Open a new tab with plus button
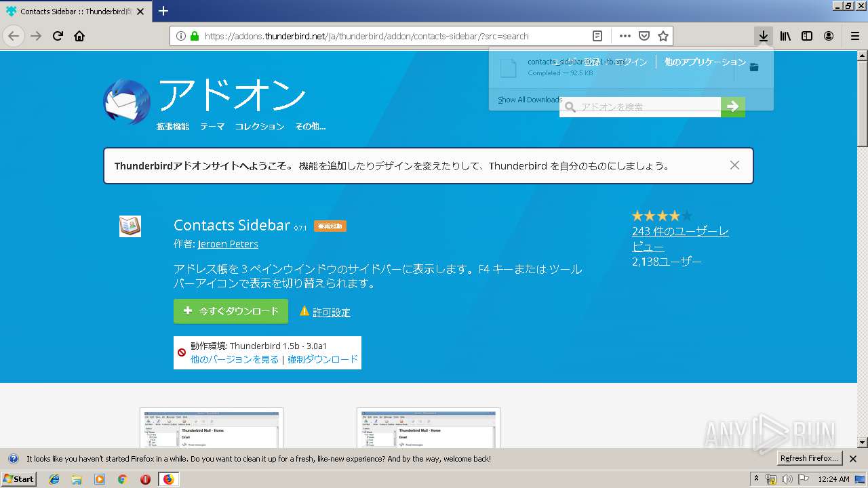Viewport: 868px width, 488px height. coord(163,11)
